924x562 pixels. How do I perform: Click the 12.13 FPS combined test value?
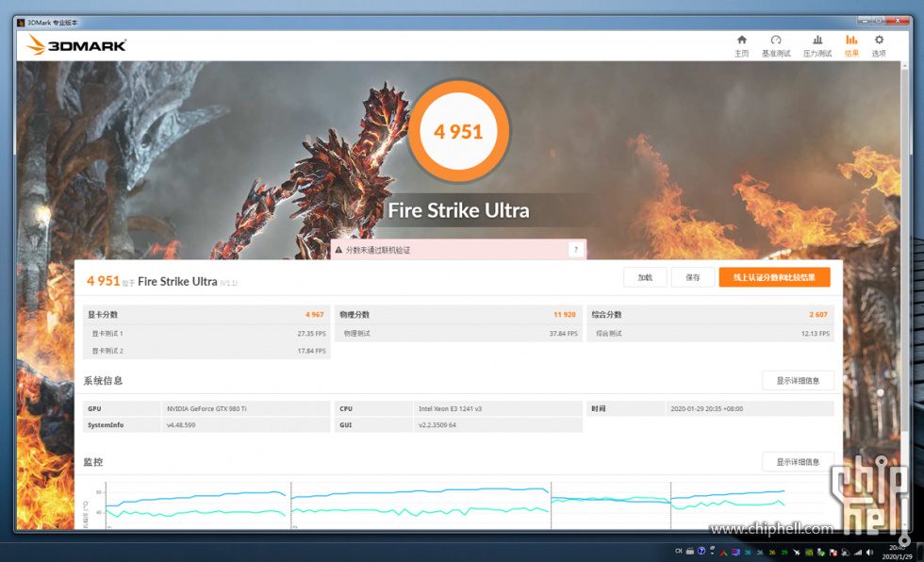click(x=815, y=334)
